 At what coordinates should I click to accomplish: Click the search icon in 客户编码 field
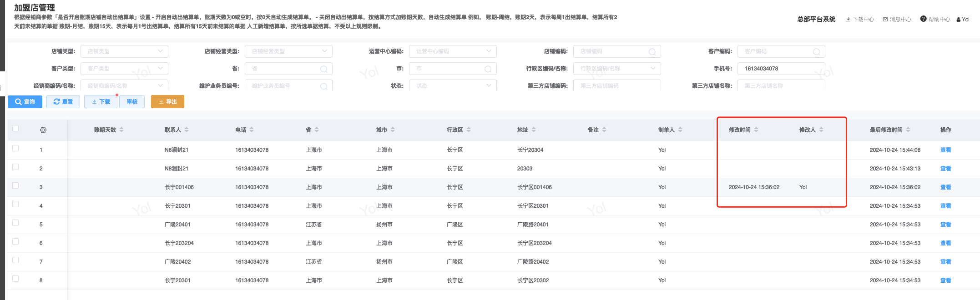pyautogui.click(x=816, y=52)
